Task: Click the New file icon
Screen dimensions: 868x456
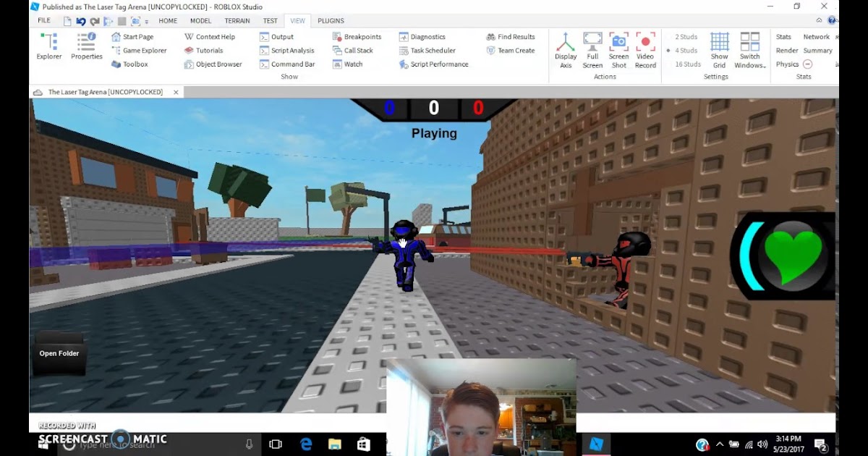Action: (67, 22)
